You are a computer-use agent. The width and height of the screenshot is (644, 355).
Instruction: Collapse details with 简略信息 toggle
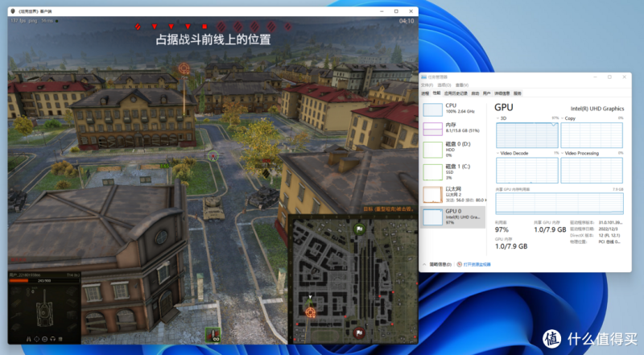tap(439, 263)
